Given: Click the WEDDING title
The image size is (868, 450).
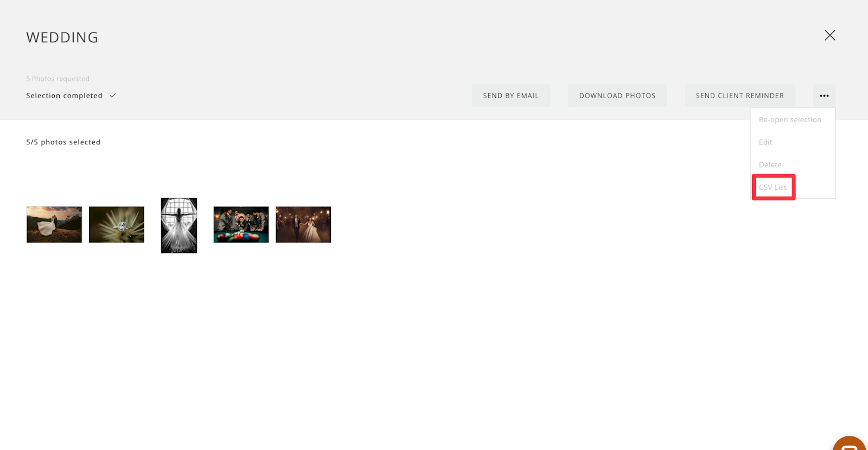Looking at the screenshot, I should tap(62, 37).
